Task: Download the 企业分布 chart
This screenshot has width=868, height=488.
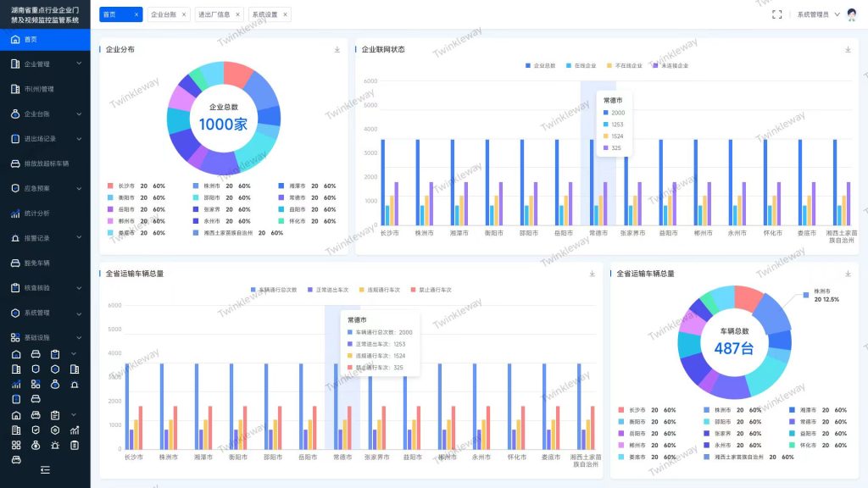Action: pos(337,50)
